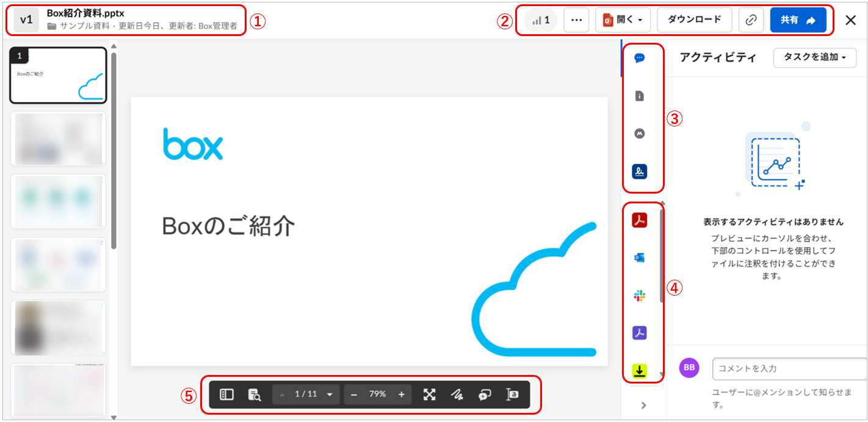Select the freehand drawing annotation tool

click(x=457, y=395)
